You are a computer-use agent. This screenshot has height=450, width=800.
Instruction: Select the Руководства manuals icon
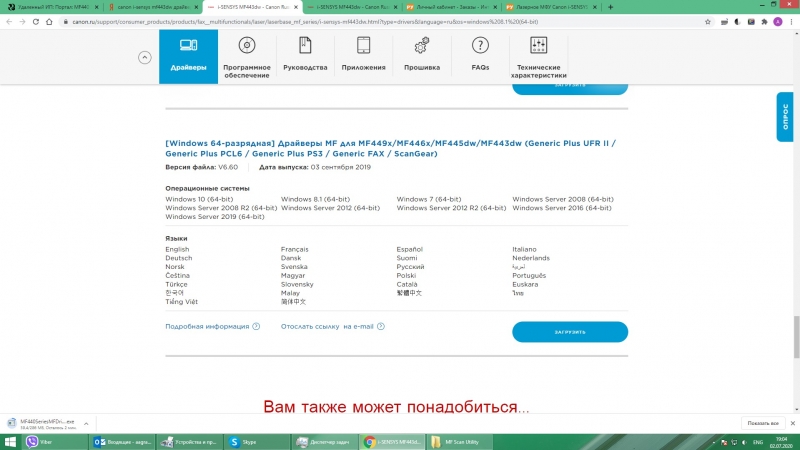click(305, 46)
